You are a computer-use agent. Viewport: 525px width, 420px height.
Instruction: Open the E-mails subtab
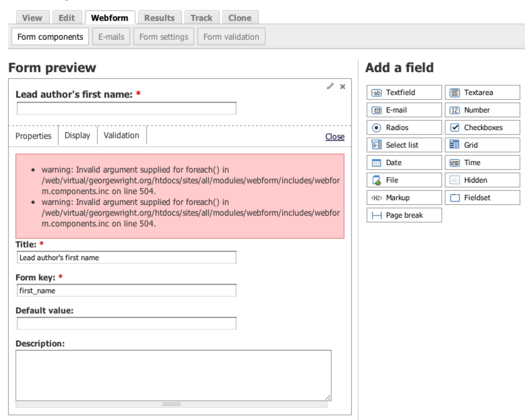coord(111,37)
